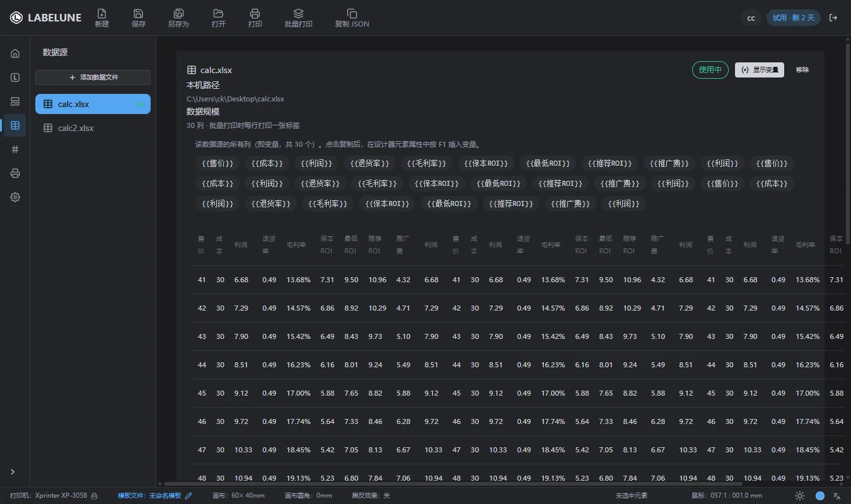The height and width of the screenshot is (504, 851).
Task: Click 移除 to remove the data source
Action: click(x=802, y=70)
